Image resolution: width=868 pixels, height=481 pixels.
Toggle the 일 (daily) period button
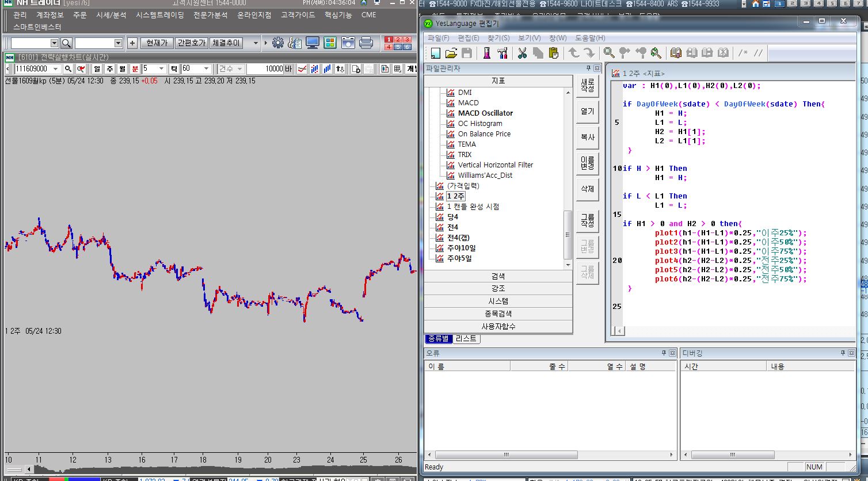[x=97, y=68]
